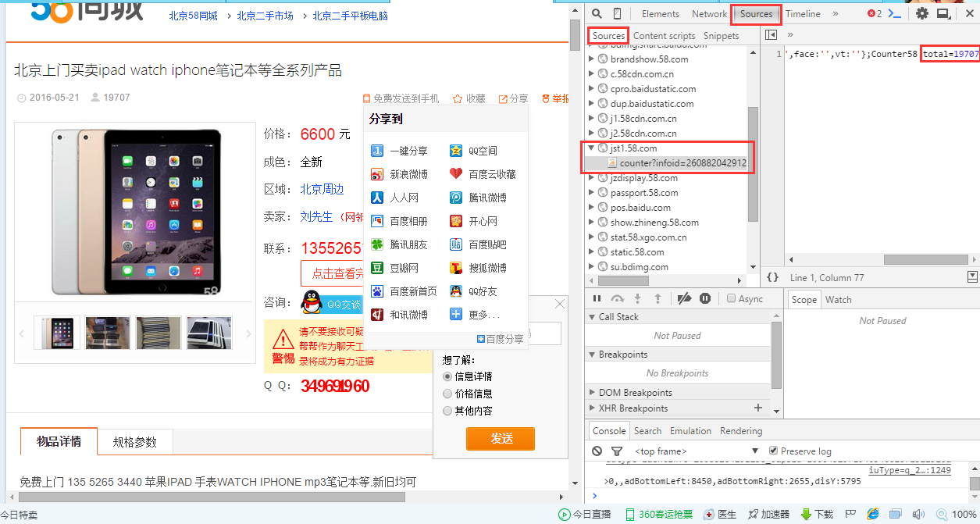Select the 价格信息 radio option

[x=447, y=394]
